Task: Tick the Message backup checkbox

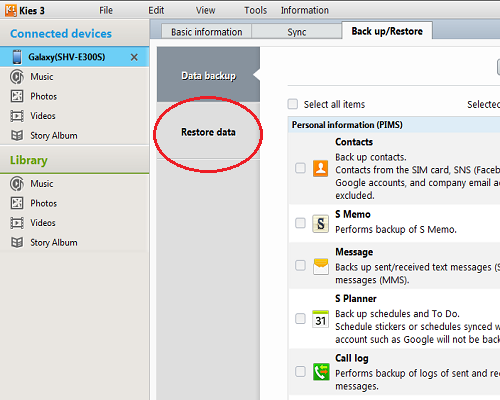Action: [300, 266]
